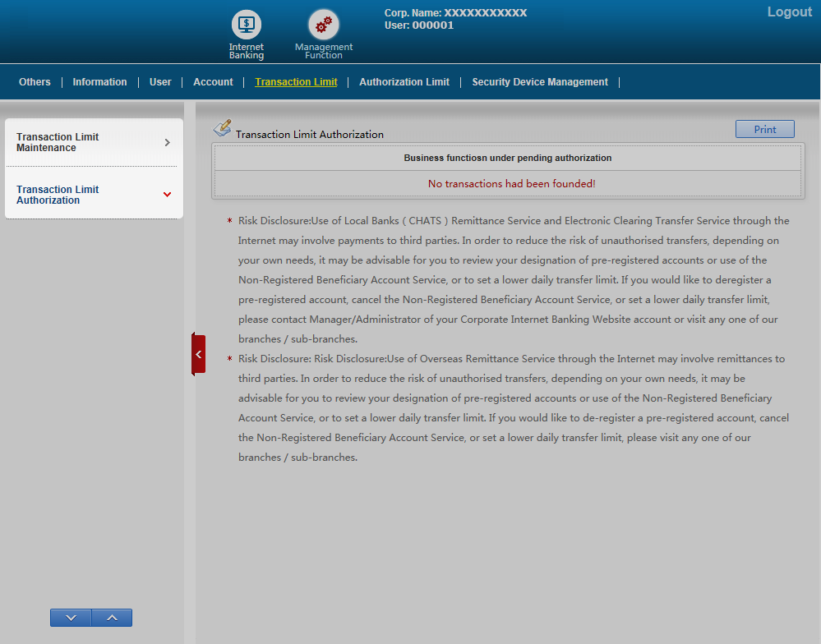Select the User menu item
The image size is (821, 644).
tap(160, 82)
